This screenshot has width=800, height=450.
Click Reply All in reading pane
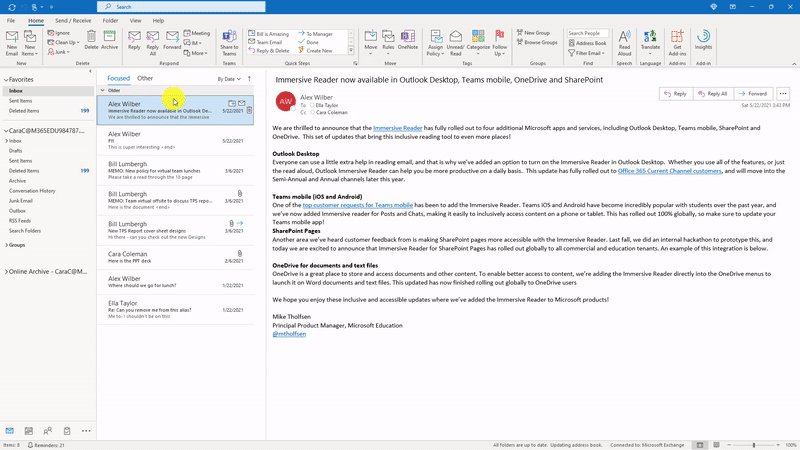coord(712,94)
